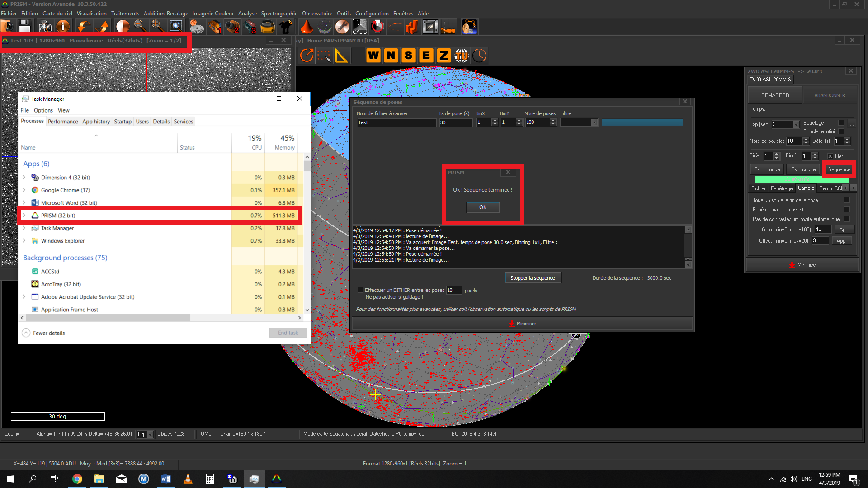The height and width of the screenshot is (488, 868).
Task: Click the Task Manager process list vertical scrollbar
Action: coord(307,234)
